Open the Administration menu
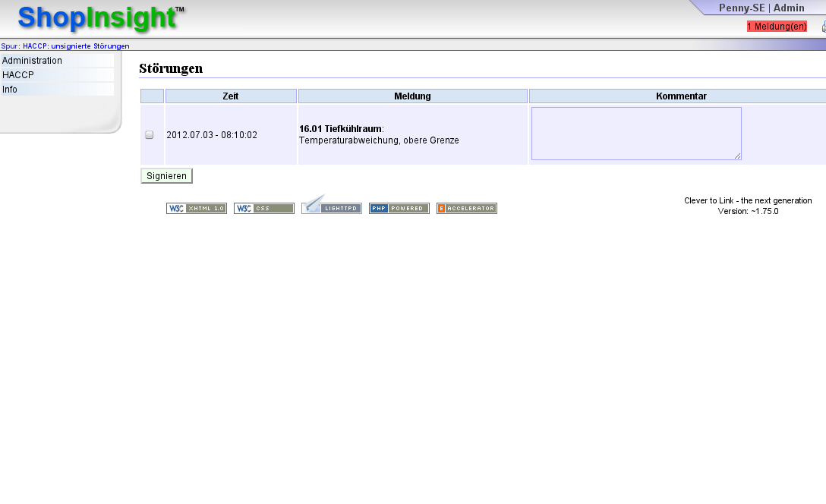The height and width of the screenshot is (504, 826). click(58, 61)
